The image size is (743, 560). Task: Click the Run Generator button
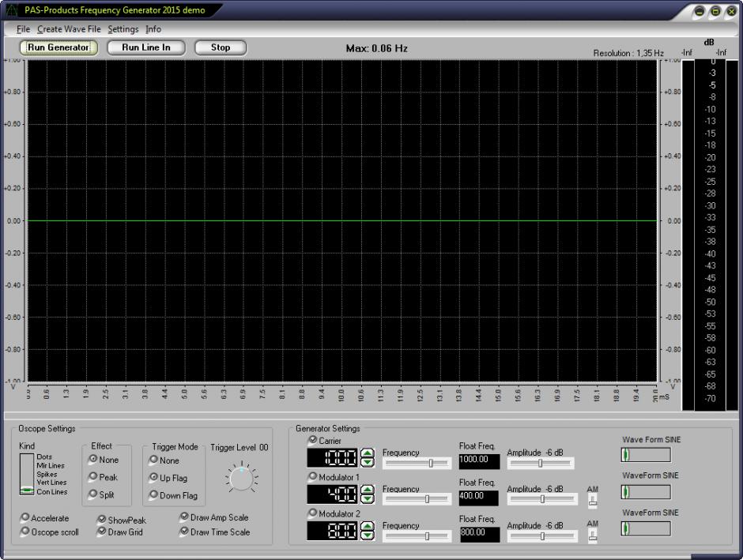(58, 47)
